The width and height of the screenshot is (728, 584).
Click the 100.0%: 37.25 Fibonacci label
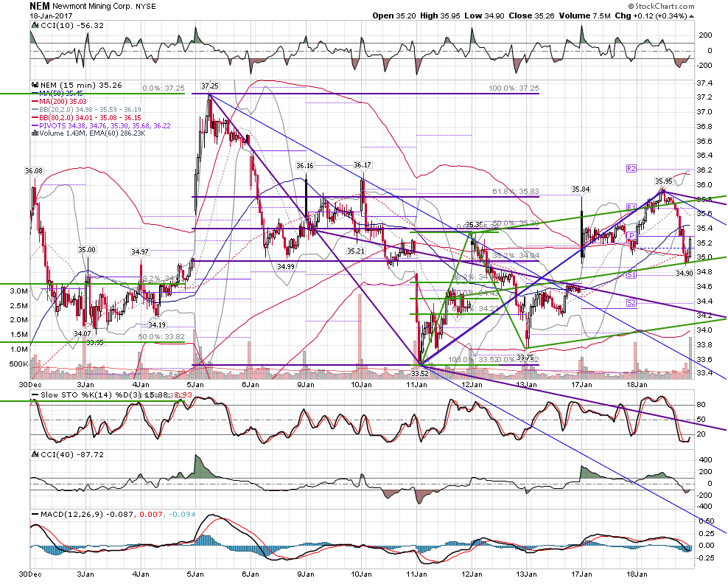coord(514,88)
